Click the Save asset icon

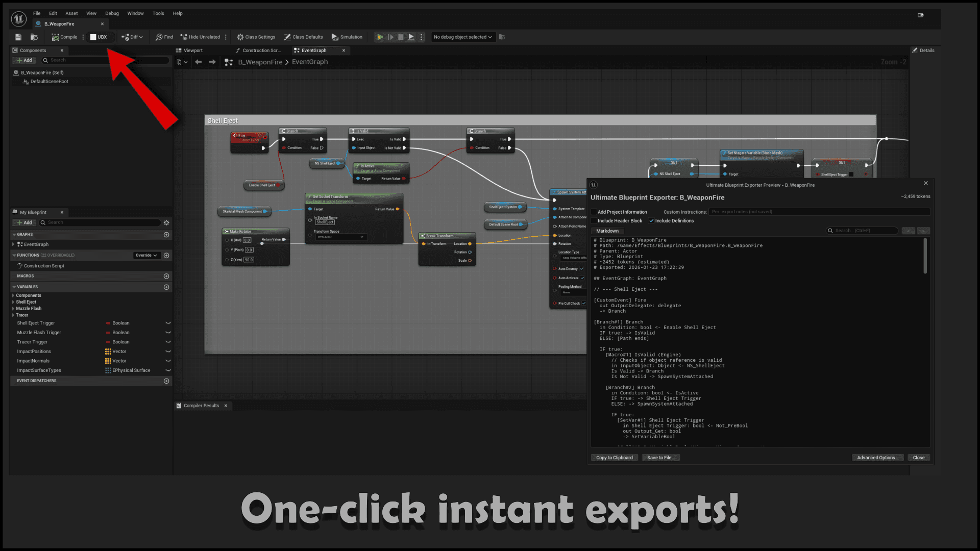point(17,37)
